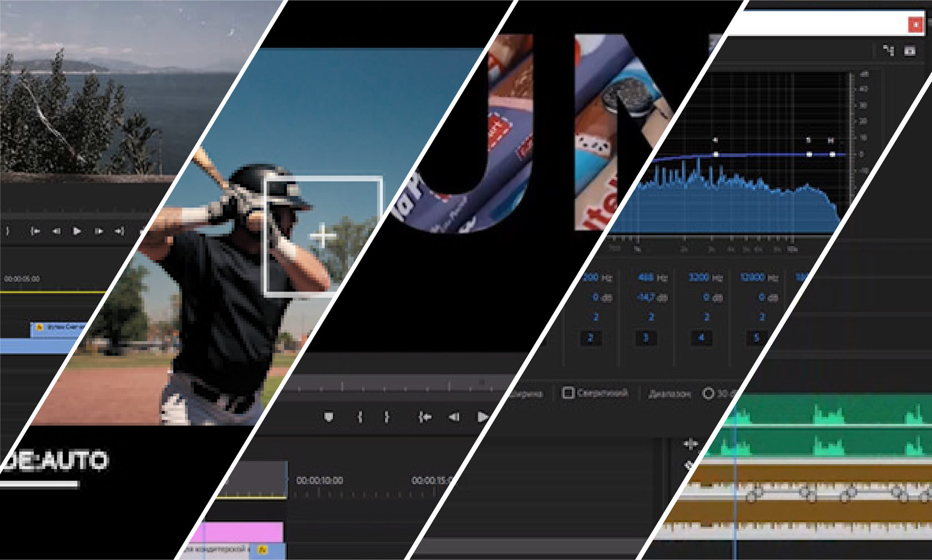
Task: Play the lake landscape preview clip
Action: pyautogui.click(x=77, y=231)
